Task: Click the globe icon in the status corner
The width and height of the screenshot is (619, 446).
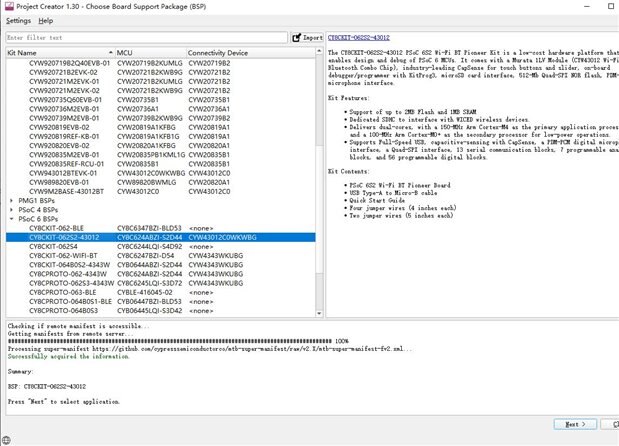Action: point(6,440)
